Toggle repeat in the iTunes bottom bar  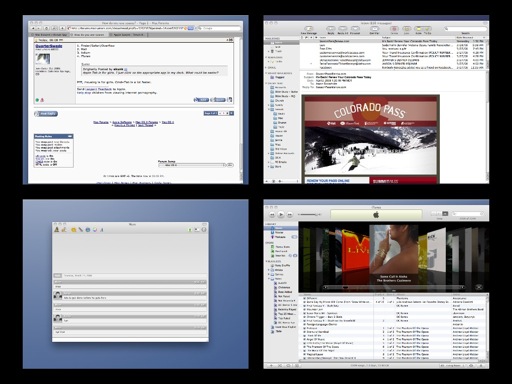tap(288, 366)
